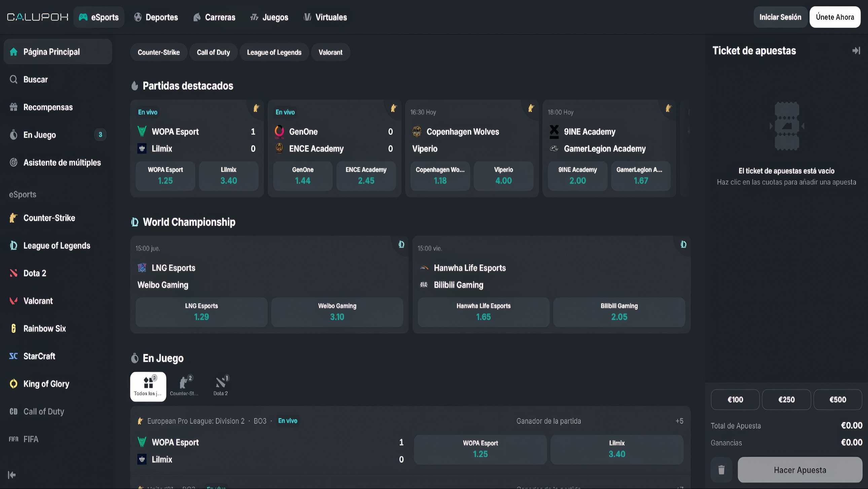This screenshot has height=489, width=868.
Task: Open En Juego live section
Action: pos(39,135)
